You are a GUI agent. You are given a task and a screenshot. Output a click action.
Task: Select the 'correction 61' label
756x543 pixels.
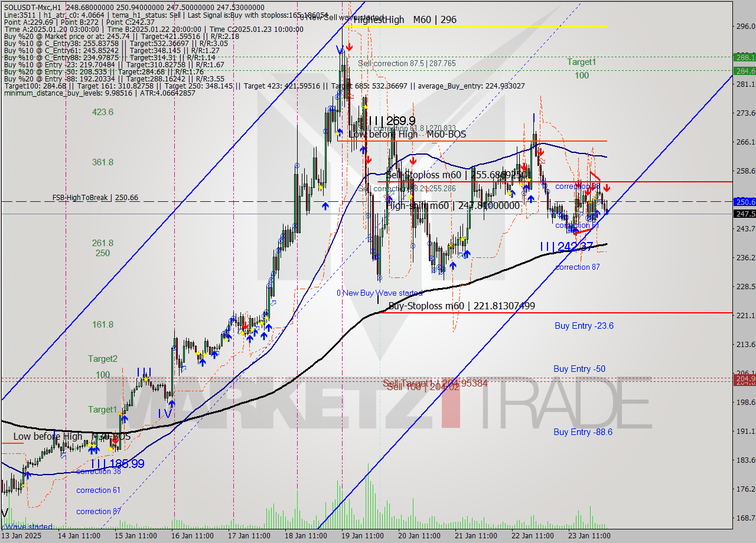pos(98,490)
